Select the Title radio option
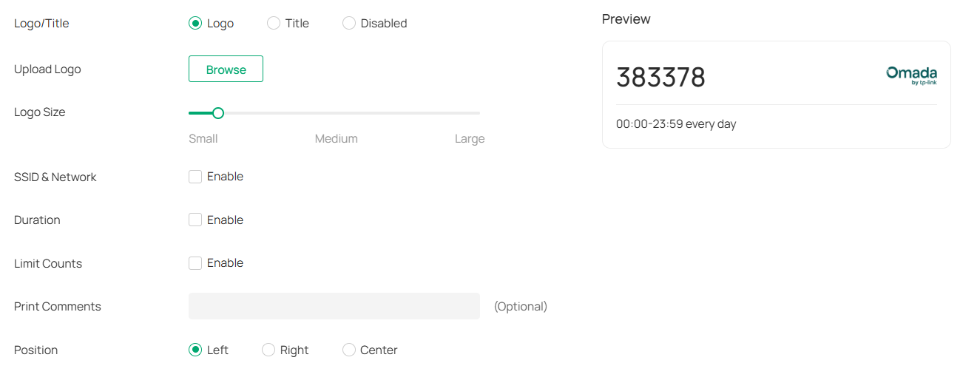 (x=274, y=24)
